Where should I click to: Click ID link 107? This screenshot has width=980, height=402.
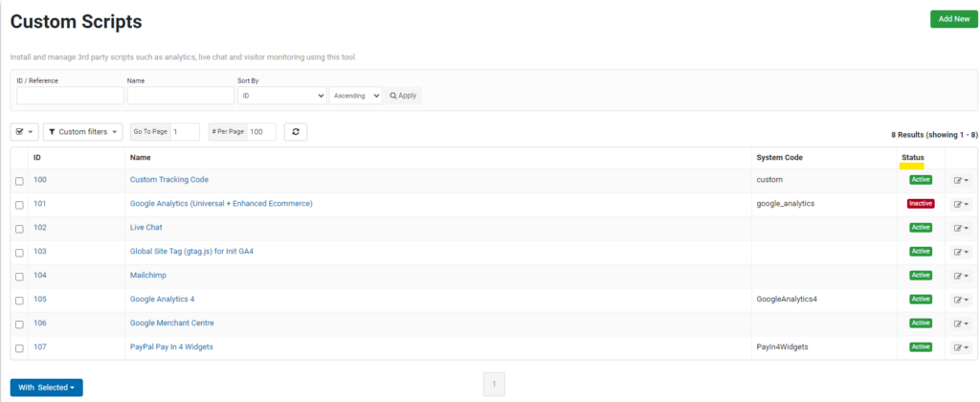(x=40, y=346)
